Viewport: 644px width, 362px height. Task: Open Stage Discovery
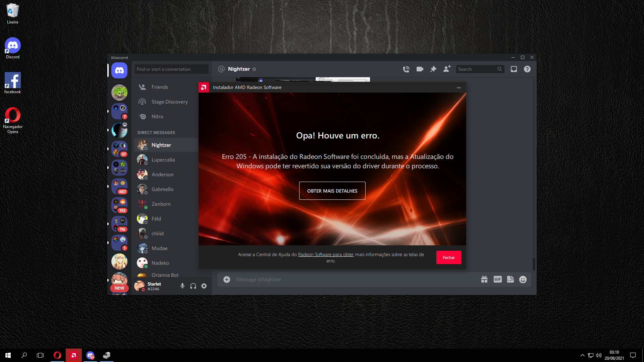166,102
